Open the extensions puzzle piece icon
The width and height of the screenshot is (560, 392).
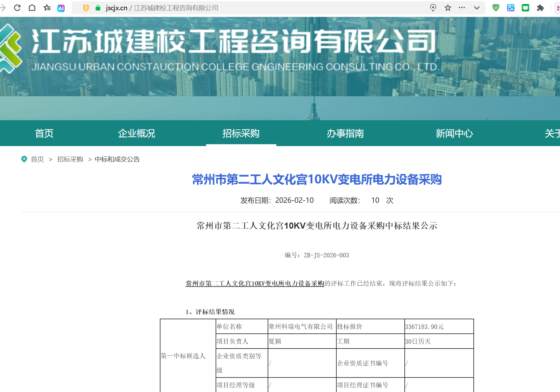540,8
